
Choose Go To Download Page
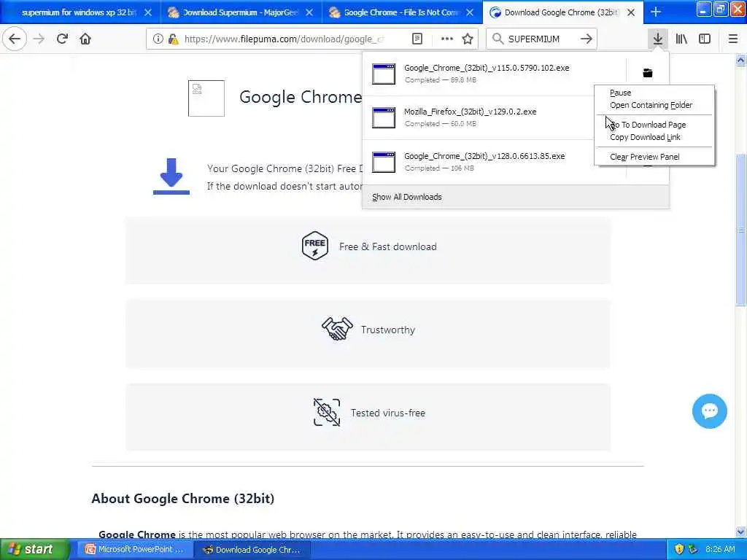click(x=654, y=124)
